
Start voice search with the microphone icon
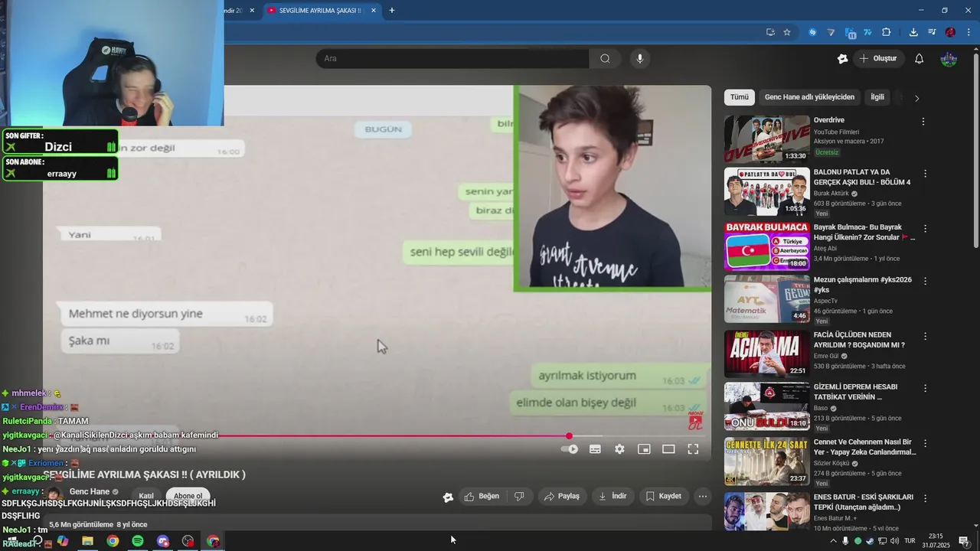640,59
